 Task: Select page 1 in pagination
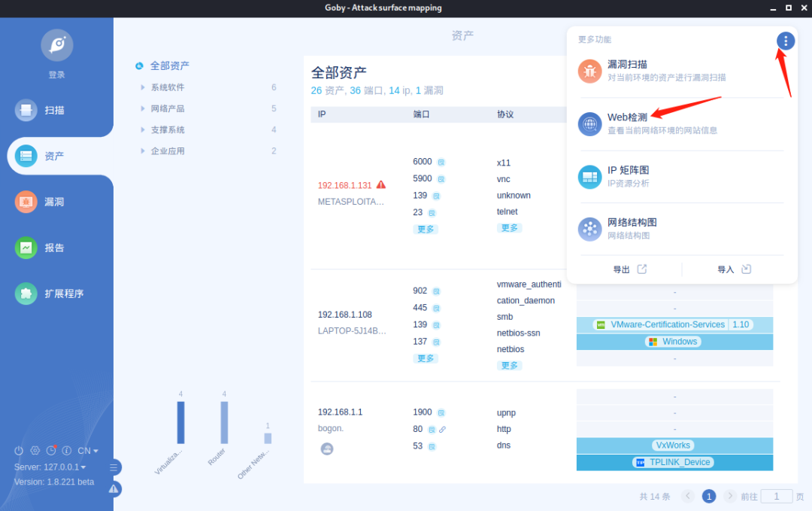point(709,497)
